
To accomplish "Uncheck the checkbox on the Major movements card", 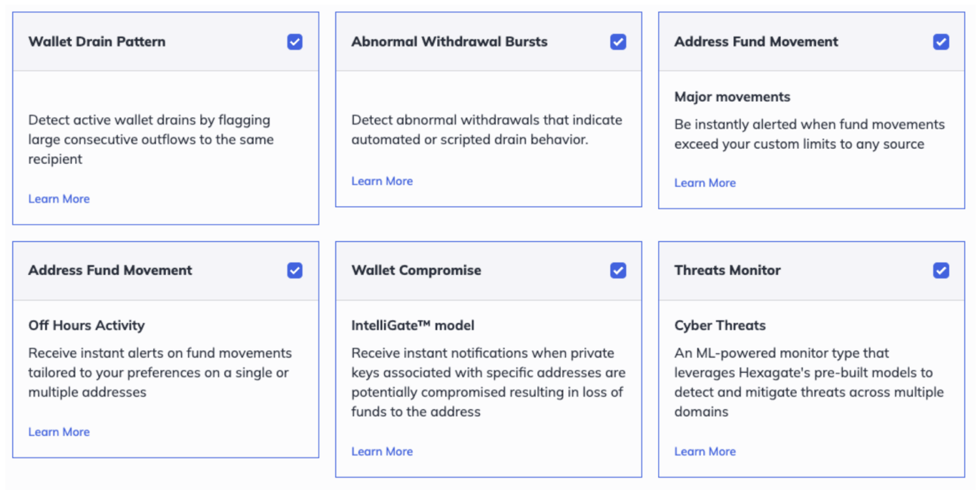I will [x=941, y=42].
